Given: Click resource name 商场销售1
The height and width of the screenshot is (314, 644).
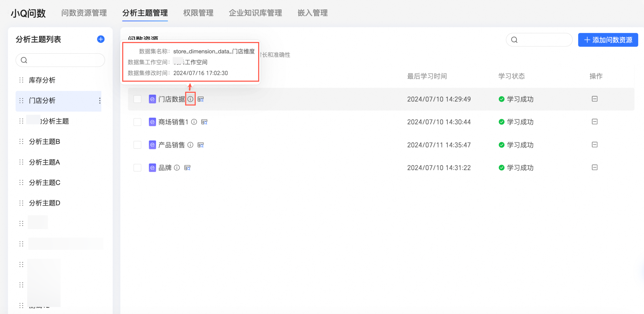Looking at the screenshot, I should click(x=173, y=122).
